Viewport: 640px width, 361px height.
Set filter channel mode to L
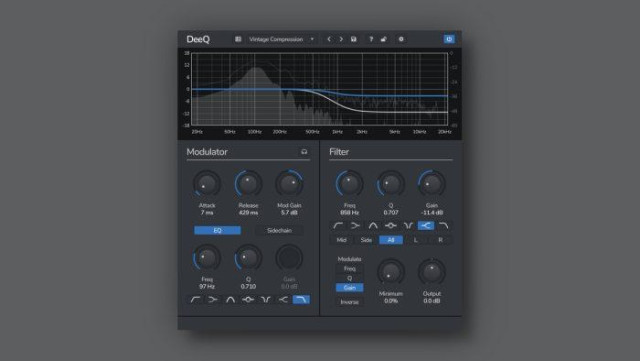coord(416,240)
